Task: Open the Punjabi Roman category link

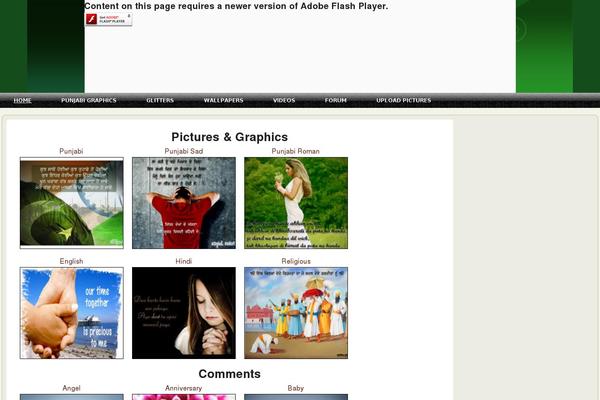Action: [x=295, y=151]
